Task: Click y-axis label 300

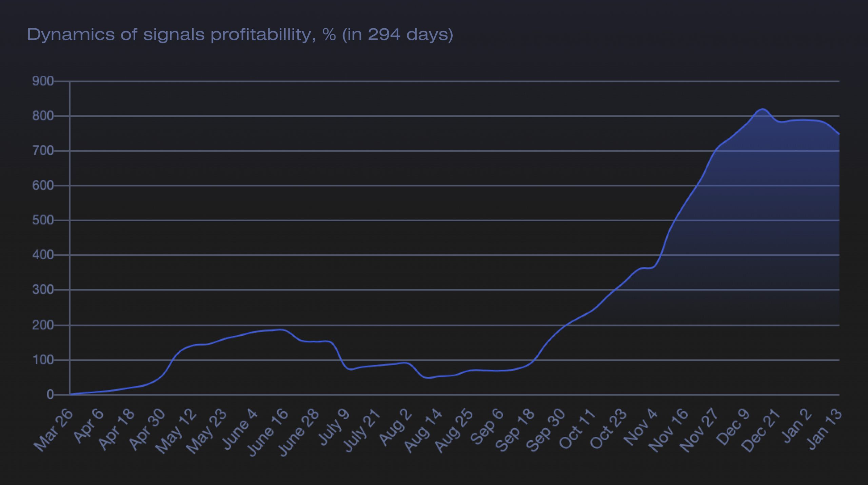Action: (x=43, y=290)
